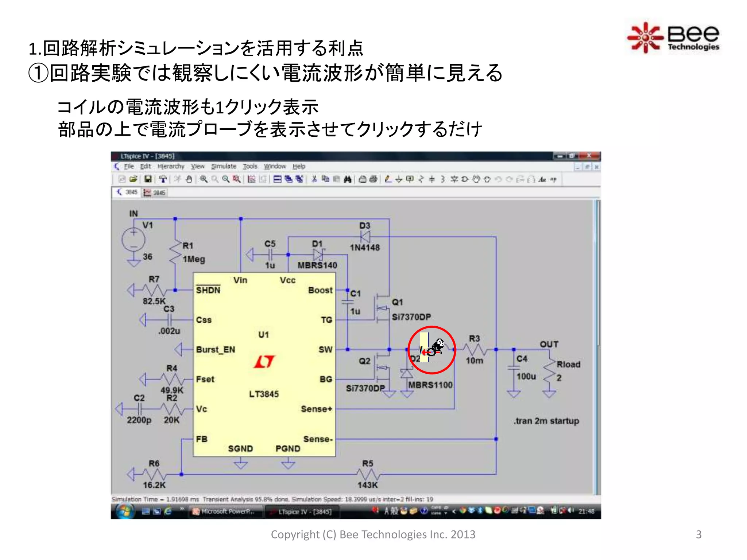Select the Capacitor placement tool
The height and width of the screenshot is (560, 747).
click(x=432, y=179)
